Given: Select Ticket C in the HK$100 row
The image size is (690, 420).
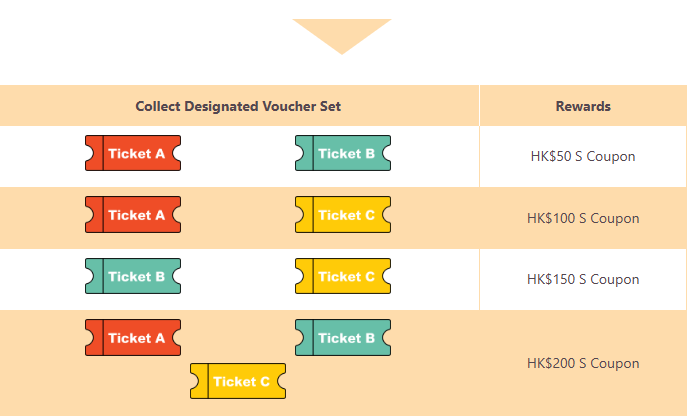Looking at the screenshot, I should coord(343,215).
